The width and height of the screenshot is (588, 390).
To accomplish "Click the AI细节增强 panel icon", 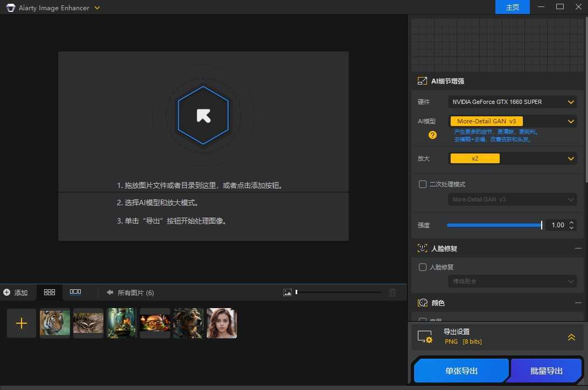I will click(422, 81).
